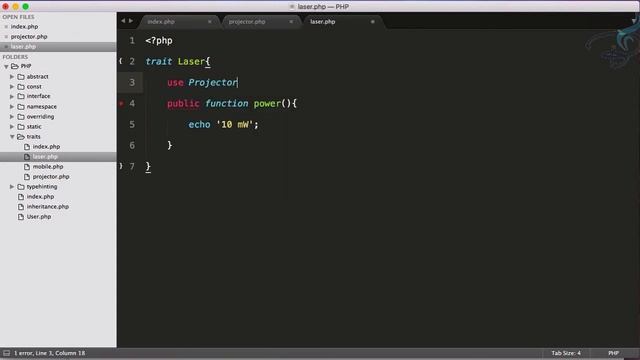This screenshot has width=640, height=360.
Task: Click the red error marker on line 4
Action: [x=121, y=104]
